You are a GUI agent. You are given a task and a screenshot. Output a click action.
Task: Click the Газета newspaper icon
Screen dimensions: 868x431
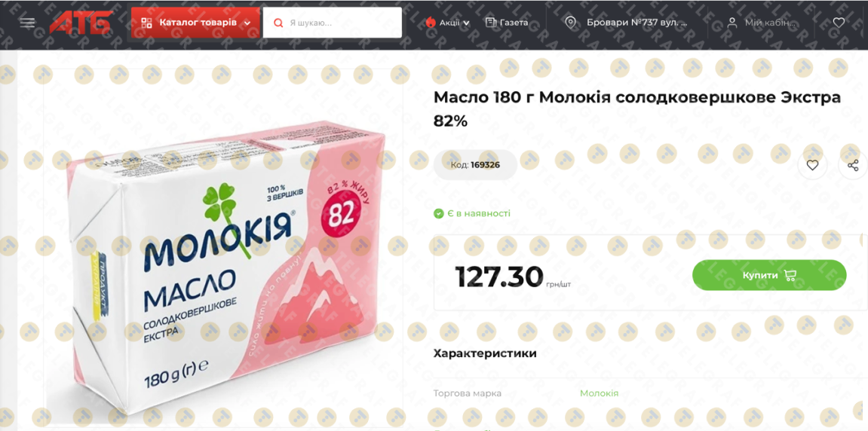pyautogui.click(x=490, y=23)
